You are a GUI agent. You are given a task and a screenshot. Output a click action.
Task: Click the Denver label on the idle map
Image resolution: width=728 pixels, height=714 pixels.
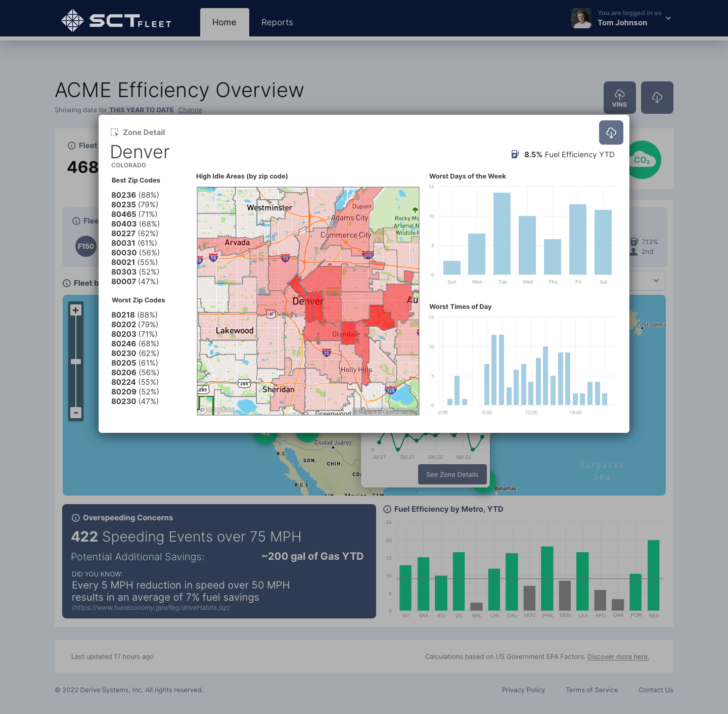[307, 301]
